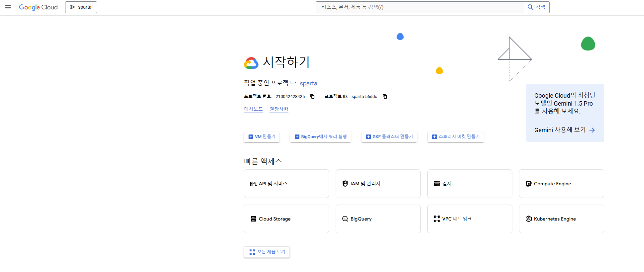Open the 결제 billing card
Screen dimensions: 644x272
(x=470, y=184)
